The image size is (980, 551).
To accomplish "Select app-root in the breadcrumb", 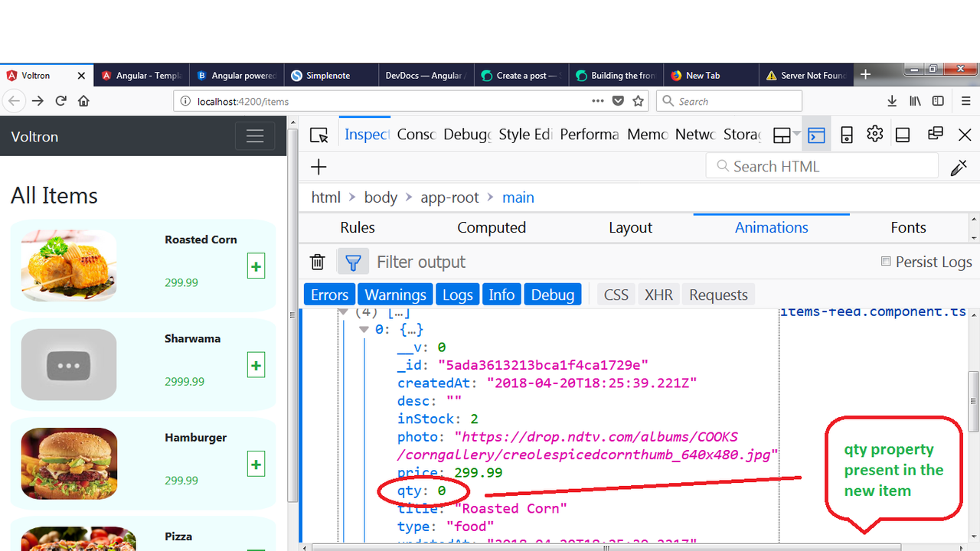I will pos(449,197).
